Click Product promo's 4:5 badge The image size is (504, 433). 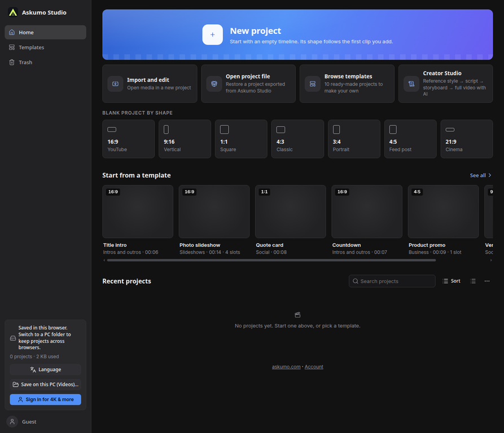pyautogui.click(x=417, y=192)
